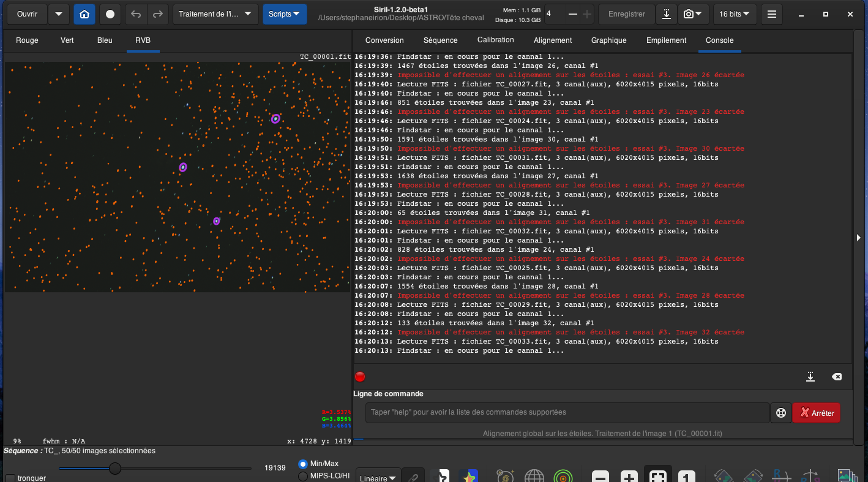Open the dropdown arrow next to Ouvrir
This screenshot has height=482, width=868.
coord(58,14)
